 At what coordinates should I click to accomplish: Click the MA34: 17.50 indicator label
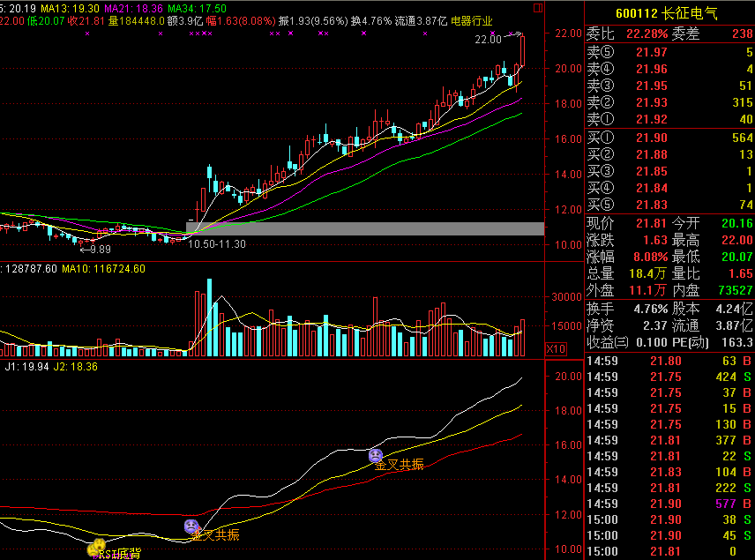197,9
